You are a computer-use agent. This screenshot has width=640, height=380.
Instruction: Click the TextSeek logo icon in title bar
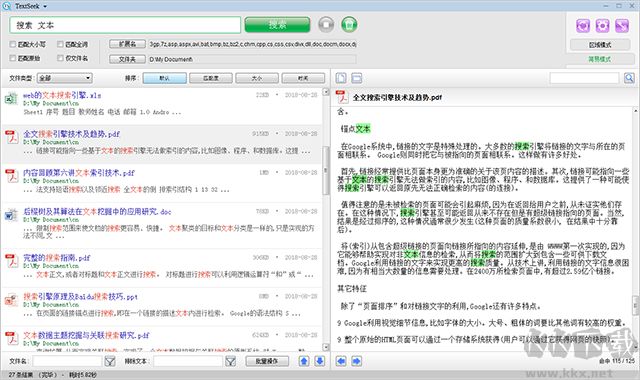coord(7,6)
